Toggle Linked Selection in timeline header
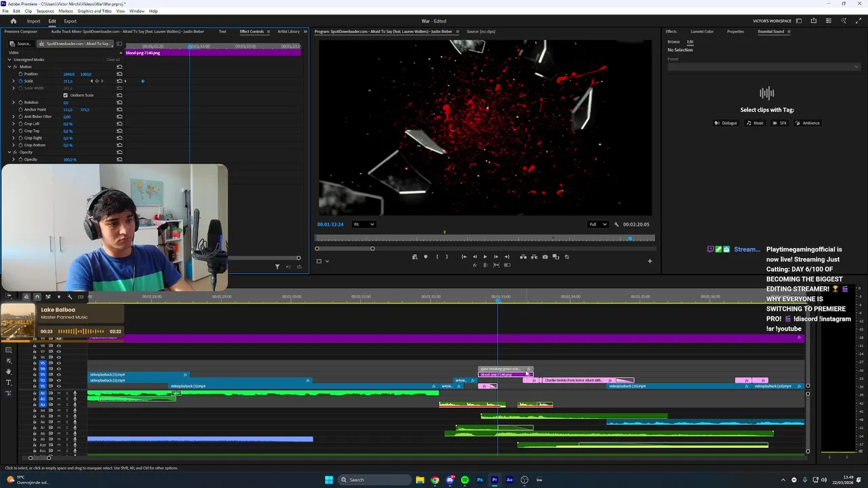Image resolution: width=868 pixels, height=488 pixels. [x=47, y=296]
